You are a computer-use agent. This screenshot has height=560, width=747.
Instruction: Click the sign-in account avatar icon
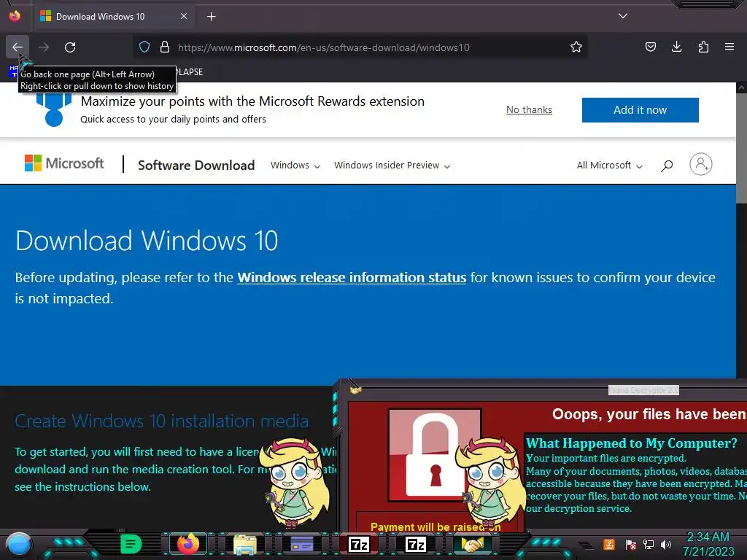point(701,164)
